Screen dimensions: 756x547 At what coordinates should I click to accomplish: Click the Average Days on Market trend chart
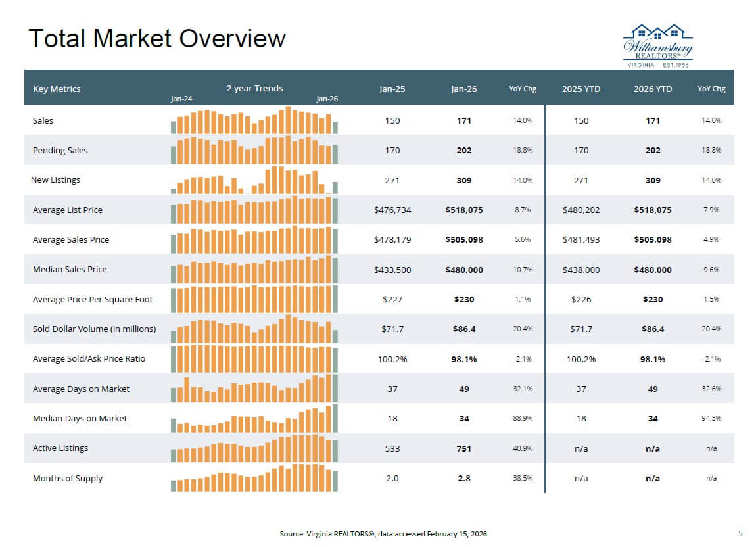(x=253, y=389)
